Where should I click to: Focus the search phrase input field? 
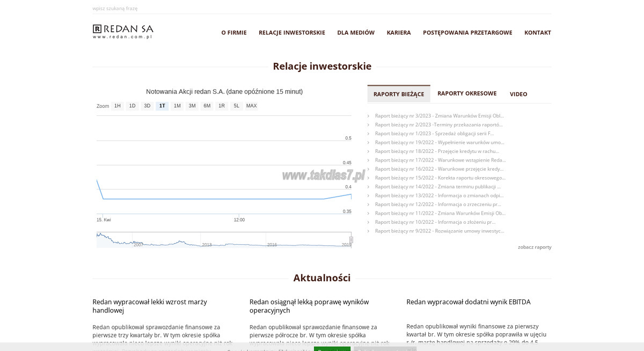pyautogui.click(x=321, y=8)
